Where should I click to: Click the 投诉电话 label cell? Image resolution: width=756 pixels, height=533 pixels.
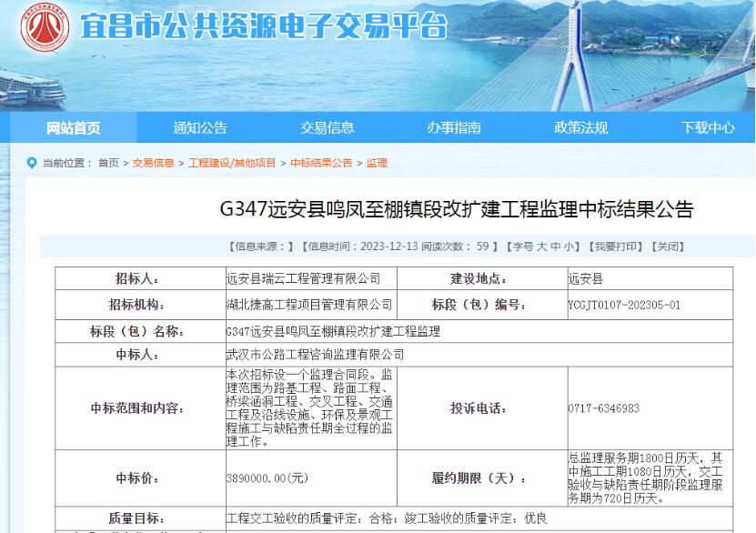pos(482,408)
